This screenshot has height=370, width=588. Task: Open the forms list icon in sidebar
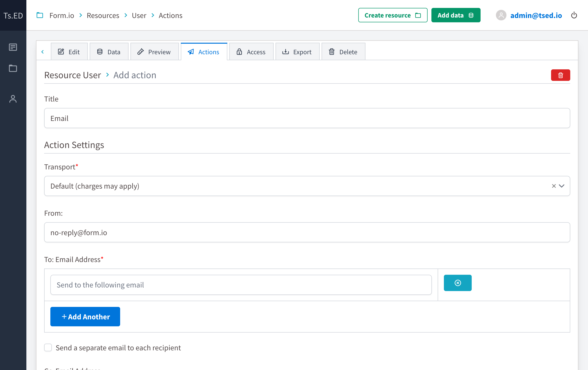pyautogui.click(x=13, y=47)
